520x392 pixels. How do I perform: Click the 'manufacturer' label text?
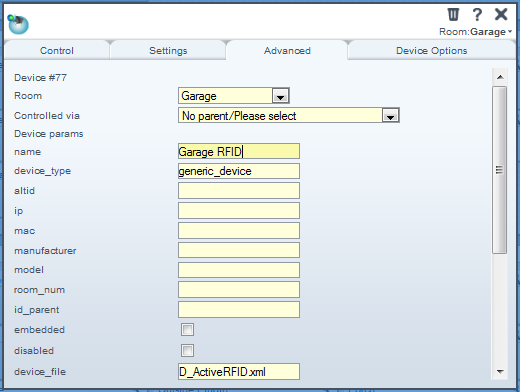(45, 251)
